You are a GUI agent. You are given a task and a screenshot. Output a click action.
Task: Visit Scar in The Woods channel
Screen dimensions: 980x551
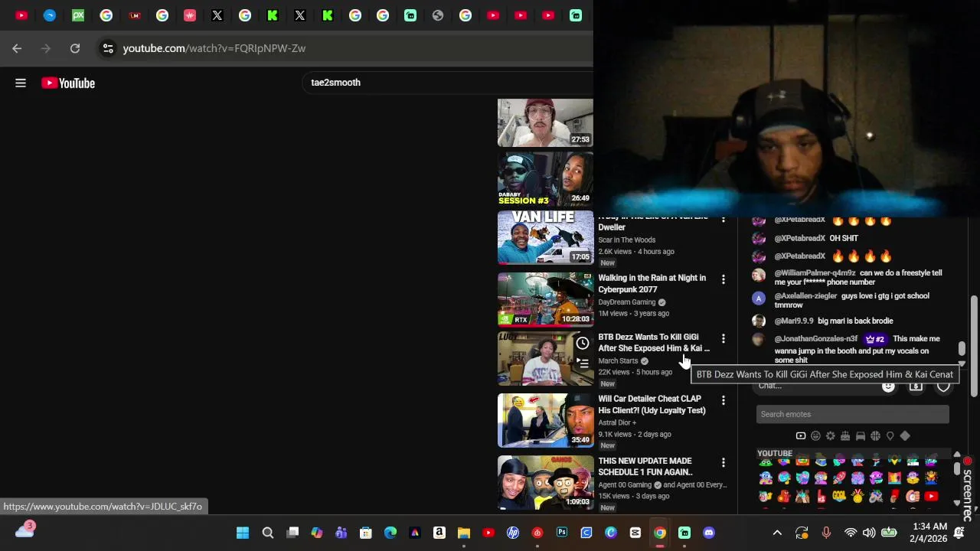coord(626,240)
